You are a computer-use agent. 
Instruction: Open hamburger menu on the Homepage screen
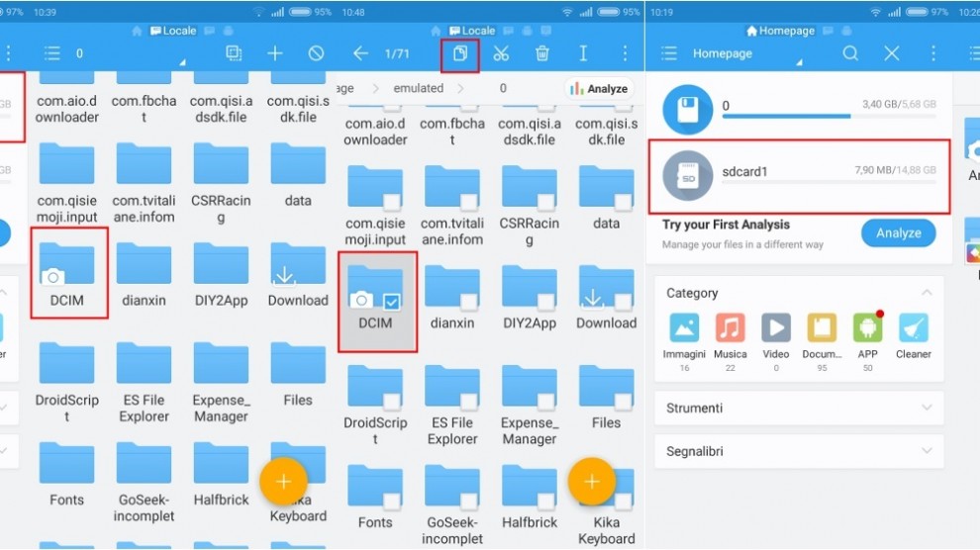click(x=669, y=53)
